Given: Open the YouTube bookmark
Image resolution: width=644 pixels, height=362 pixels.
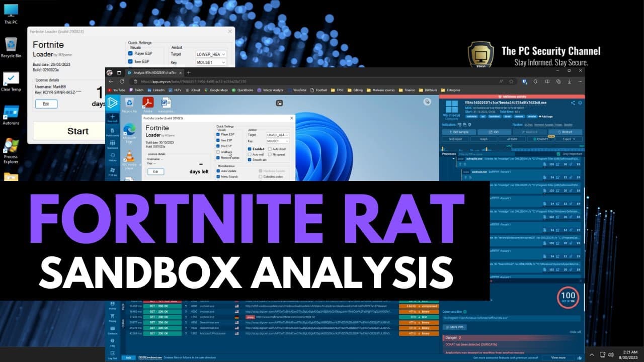Looking at the screenshot, I should pyautogui.click(x=116, y=90).
